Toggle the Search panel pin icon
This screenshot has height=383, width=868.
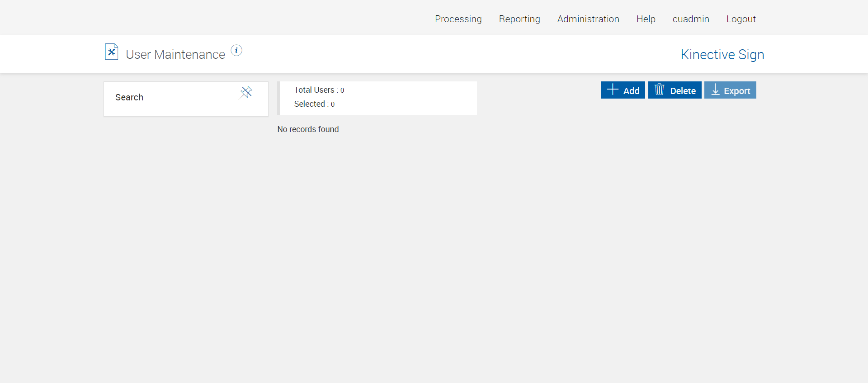246,92
